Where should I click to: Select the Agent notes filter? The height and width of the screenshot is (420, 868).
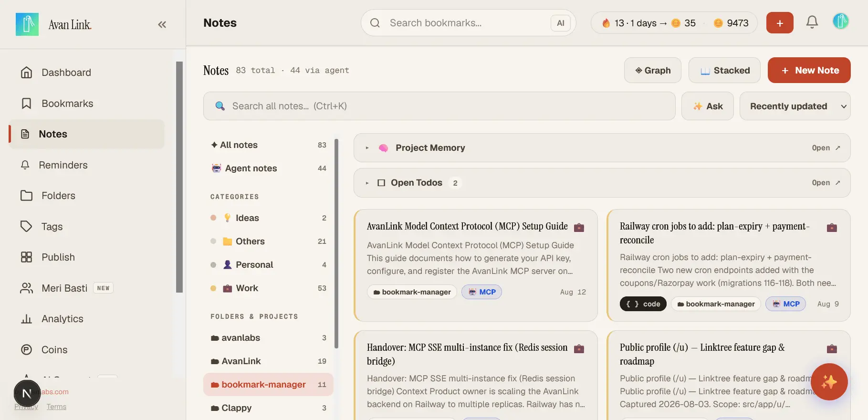[x=268, y=168]
